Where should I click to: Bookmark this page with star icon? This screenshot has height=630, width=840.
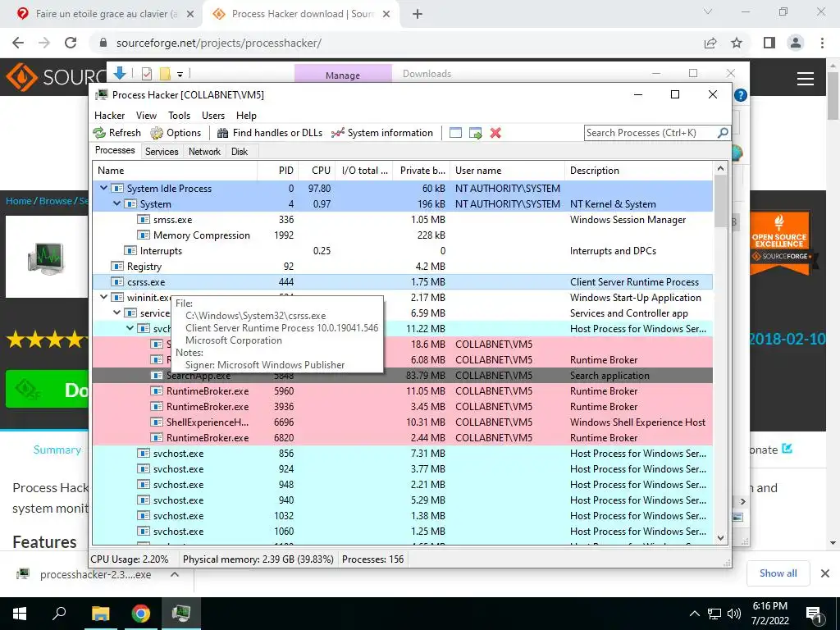click(x=737, y=43)
